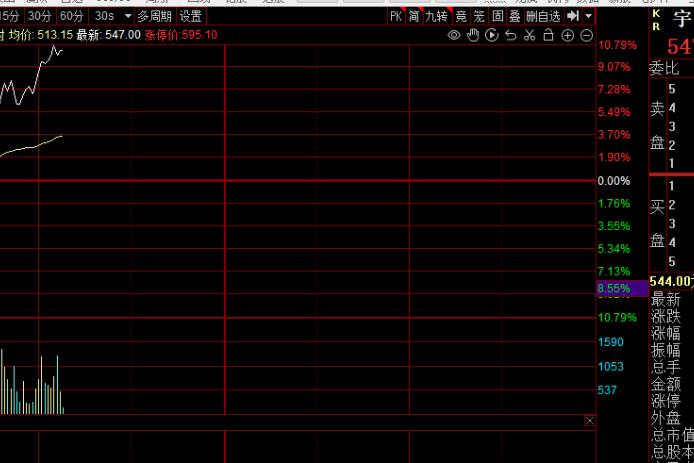Click the 0.00% baseline axis label

click(x=614, y=181)
